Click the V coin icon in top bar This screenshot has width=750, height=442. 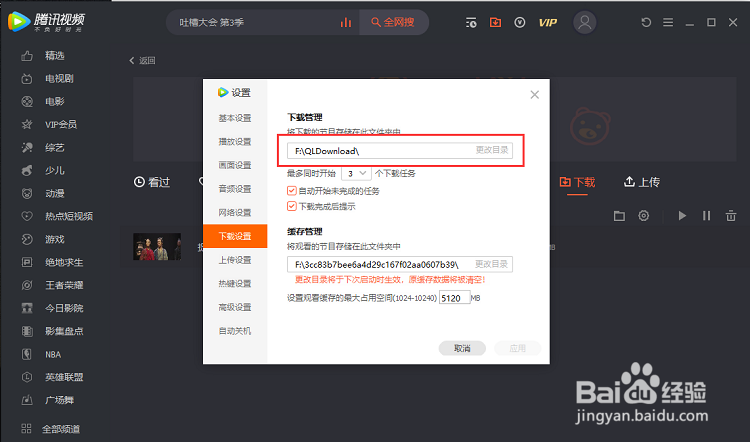520,22
